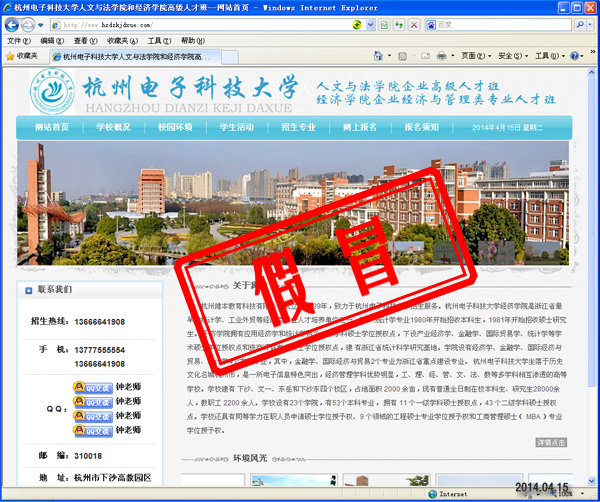Click the magnifier search button
Screen dimensions: 600x502
tap(580, 25)
